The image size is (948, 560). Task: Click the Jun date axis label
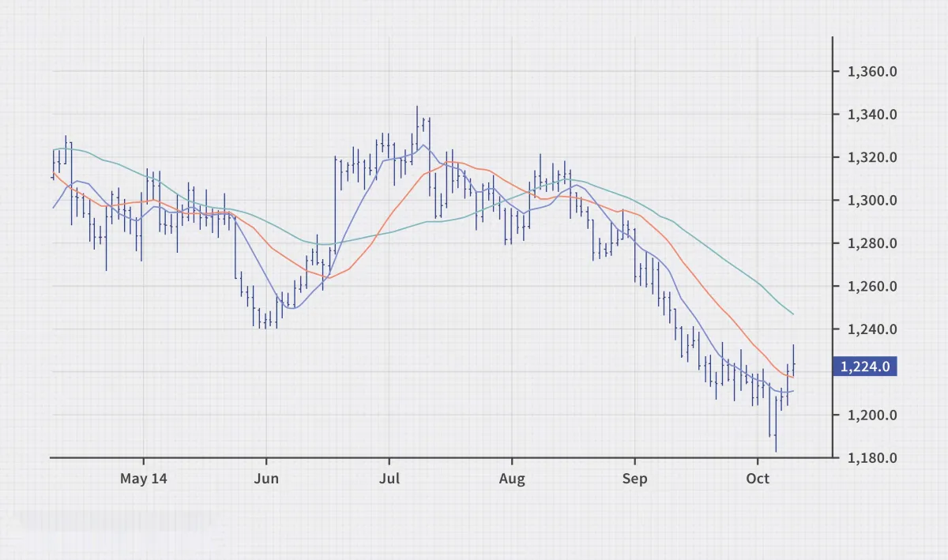[x=266, y=479]
